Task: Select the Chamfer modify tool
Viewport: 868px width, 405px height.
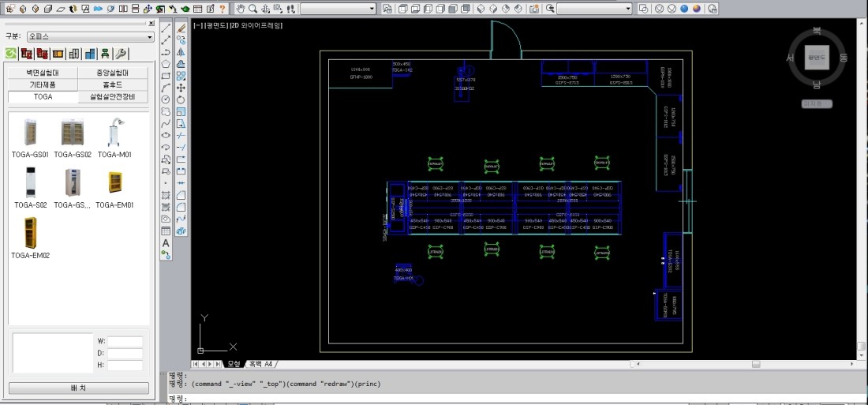Action: point(181,195)
